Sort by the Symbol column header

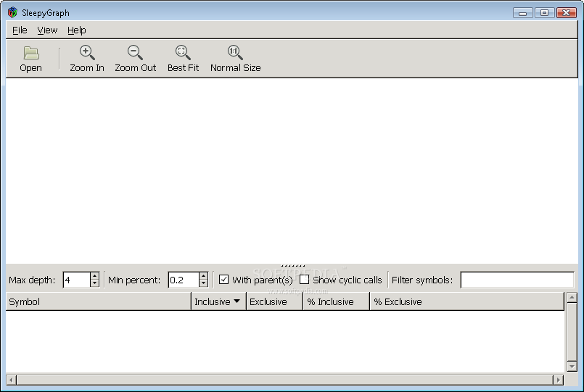coord(99,301)
